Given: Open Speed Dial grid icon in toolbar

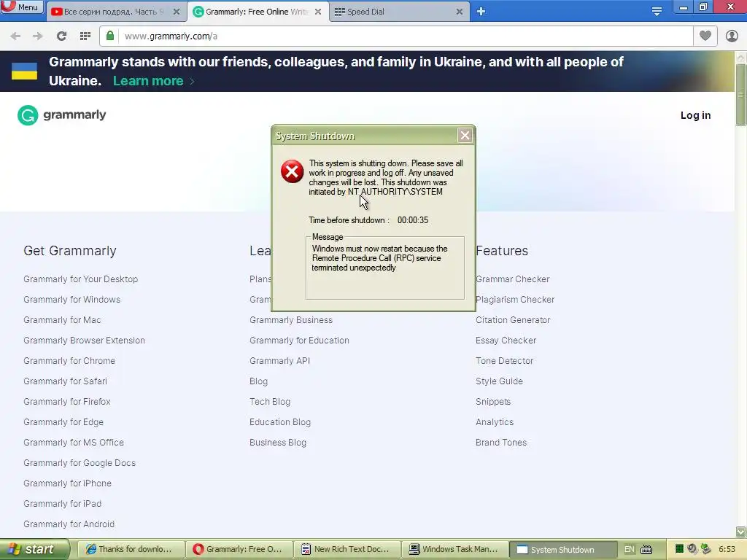Looking at the screenshot, I should 85,36.
